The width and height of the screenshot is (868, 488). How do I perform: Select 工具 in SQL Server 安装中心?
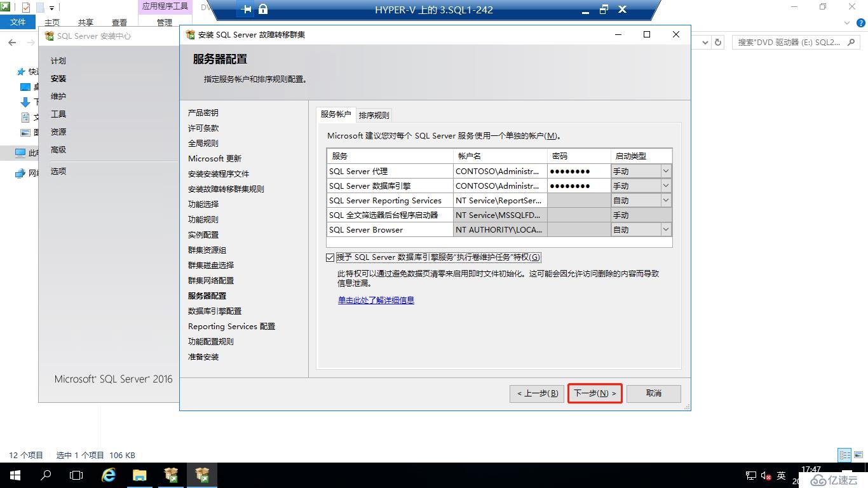tap(58, 114)
